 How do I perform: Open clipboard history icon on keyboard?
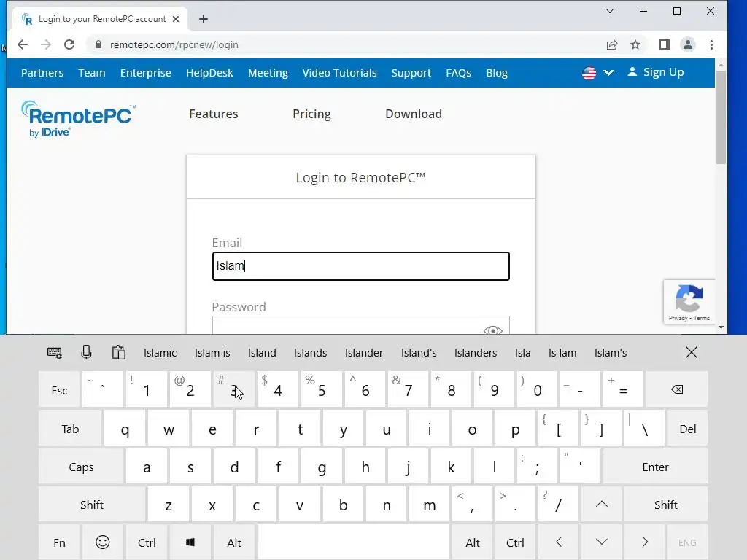119,352
